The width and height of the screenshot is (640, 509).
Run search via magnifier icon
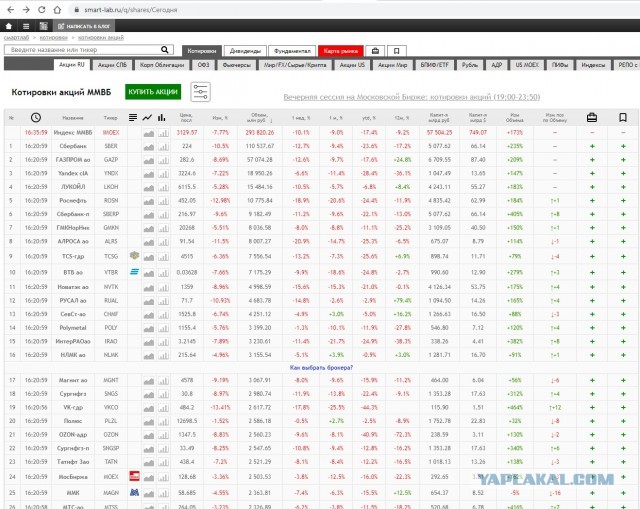[164, 50]
